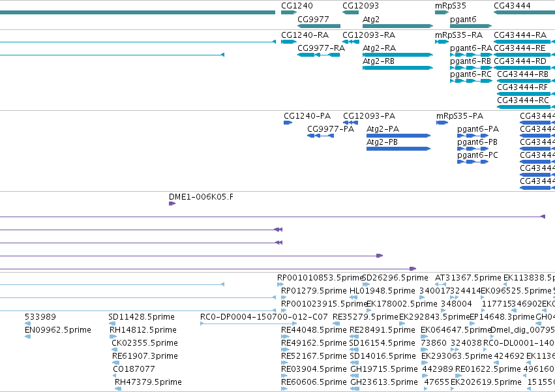This screenshot has height=392, width=555.
Task: Click the DME1-006K05.F purple feature
Action: [x=172, y=204]
